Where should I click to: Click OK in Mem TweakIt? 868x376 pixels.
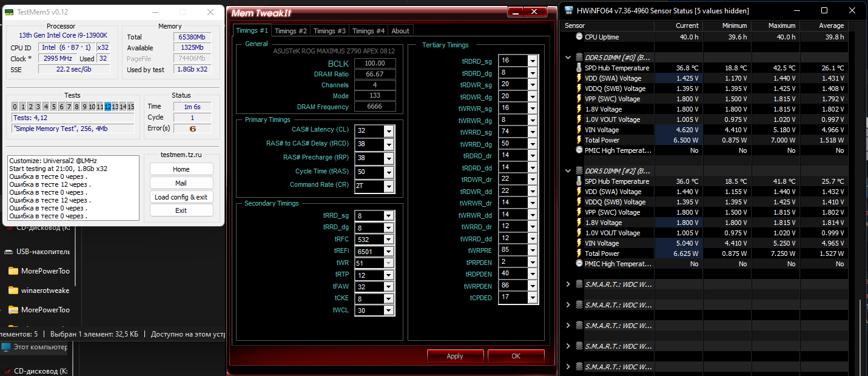point(516,356)
